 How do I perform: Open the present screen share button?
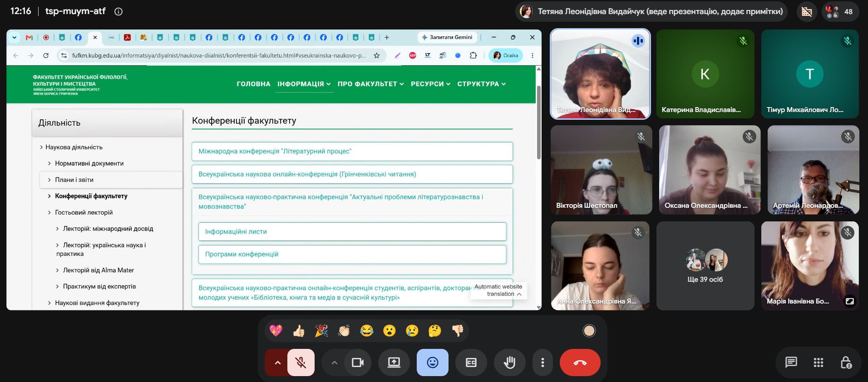point(394,362)
